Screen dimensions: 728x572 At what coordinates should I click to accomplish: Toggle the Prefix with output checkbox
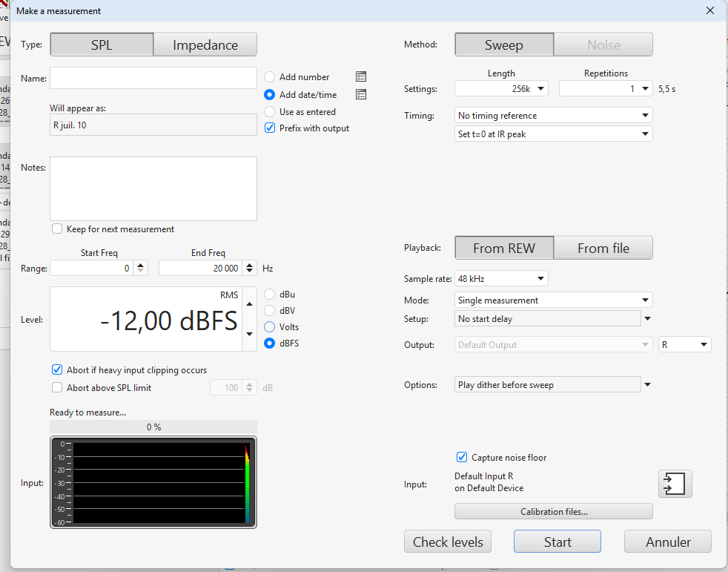click(x=270, y=128)
